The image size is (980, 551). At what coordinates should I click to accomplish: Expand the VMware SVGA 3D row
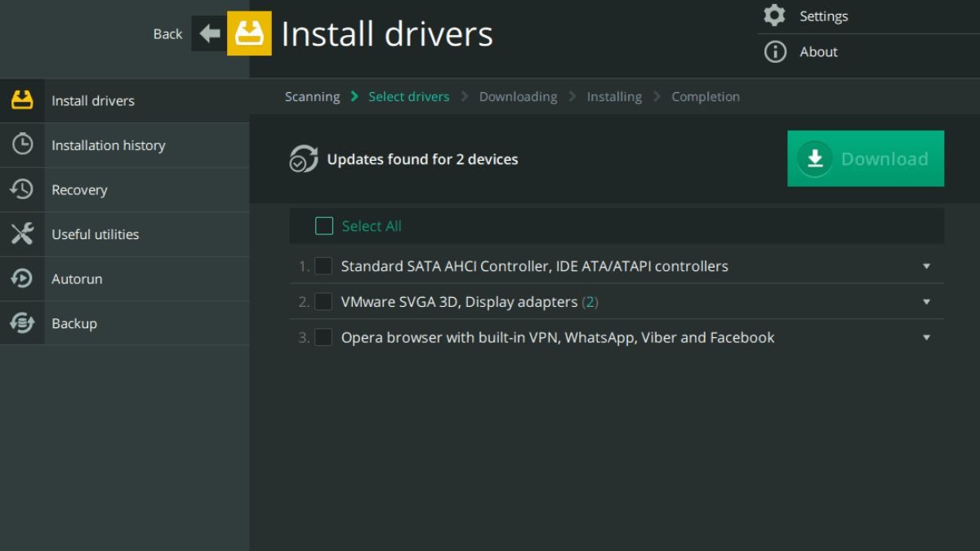point(926,302)
